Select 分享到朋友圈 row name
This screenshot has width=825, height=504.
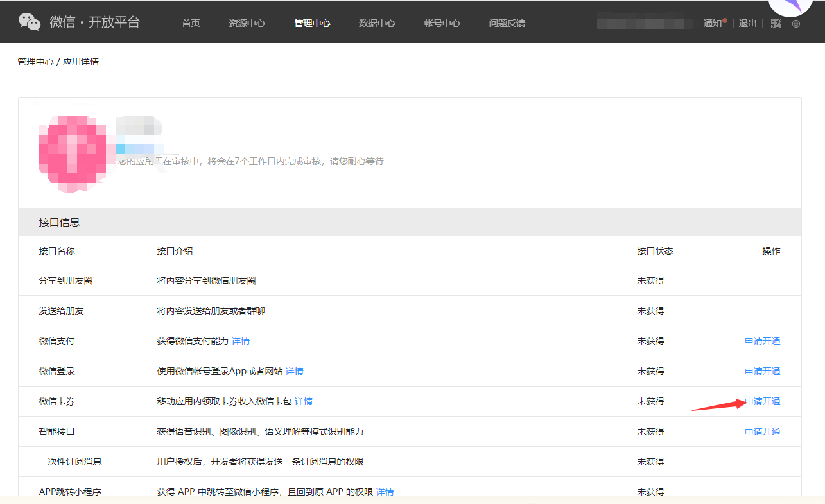pos(66,281)
